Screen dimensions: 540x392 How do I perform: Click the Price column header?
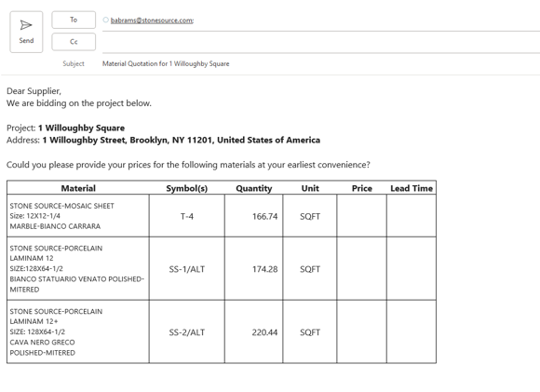[x=361, y=188]
